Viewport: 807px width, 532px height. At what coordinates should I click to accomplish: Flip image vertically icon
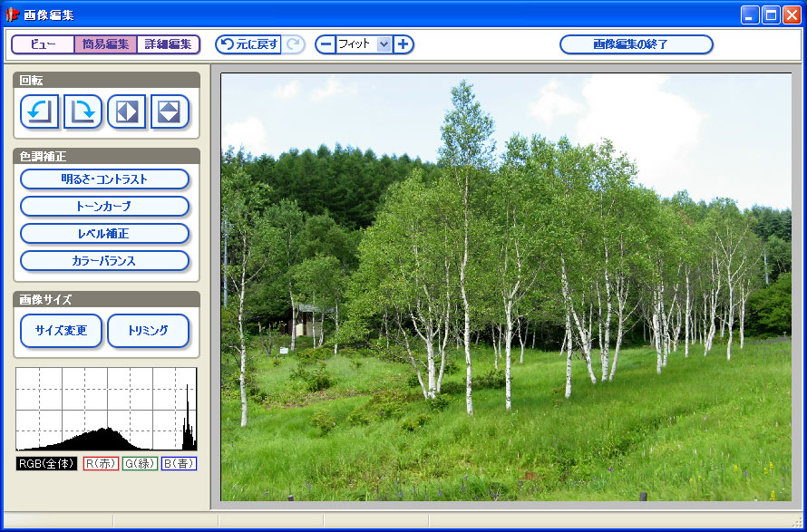point(170,111)
